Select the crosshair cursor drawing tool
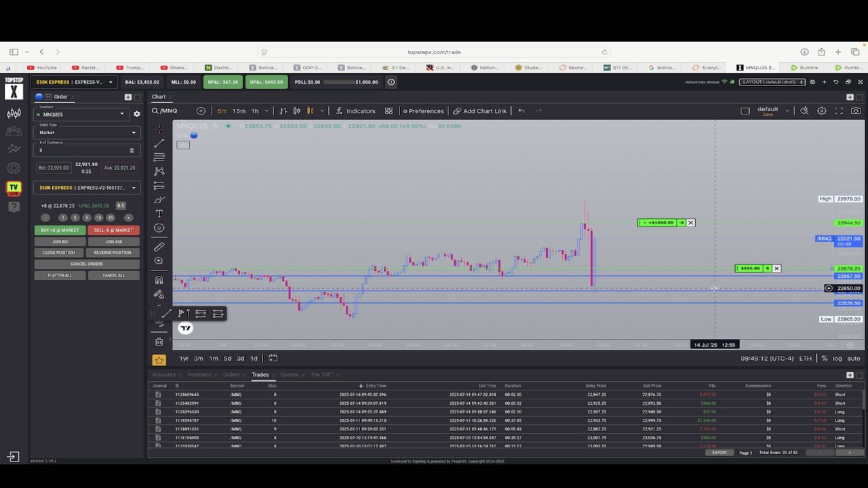 click(159, 129)
